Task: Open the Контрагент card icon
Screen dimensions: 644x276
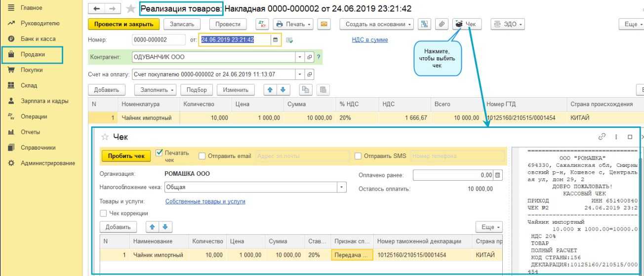Action: 310,56
